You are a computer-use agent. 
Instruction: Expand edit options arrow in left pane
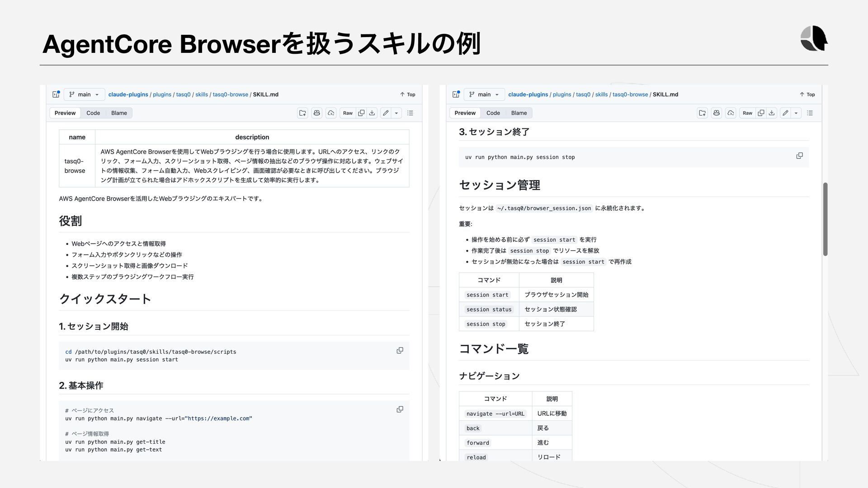tap(396, 113)
